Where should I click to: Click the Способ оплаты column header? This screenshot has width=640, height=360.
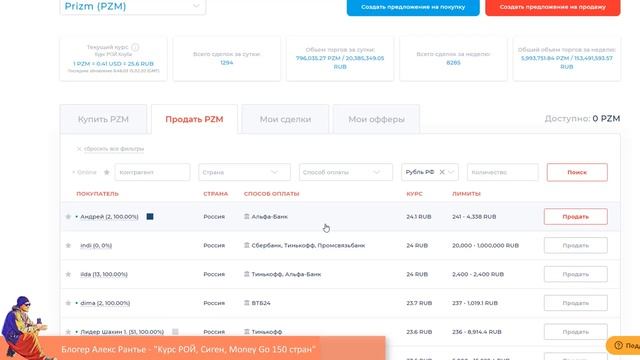click(271, 194)
